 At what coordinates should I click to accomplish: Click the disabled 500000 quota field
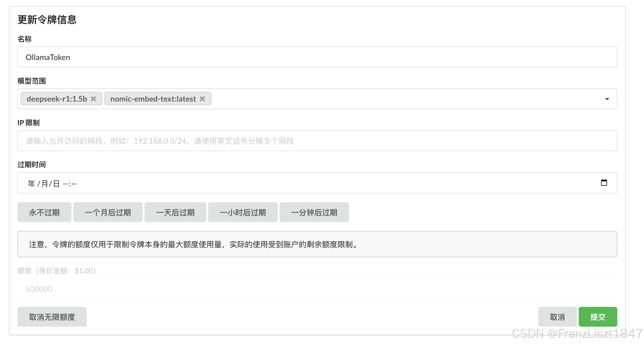[317, 289]
